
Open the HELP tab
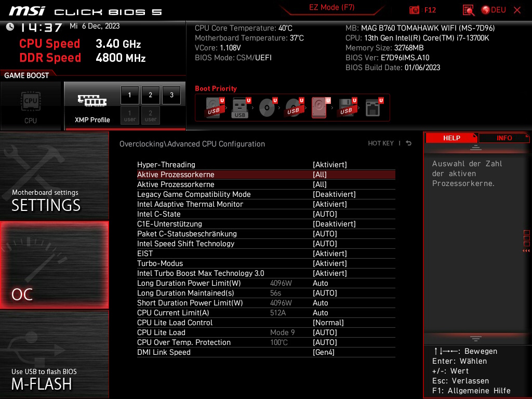(451, 138)
